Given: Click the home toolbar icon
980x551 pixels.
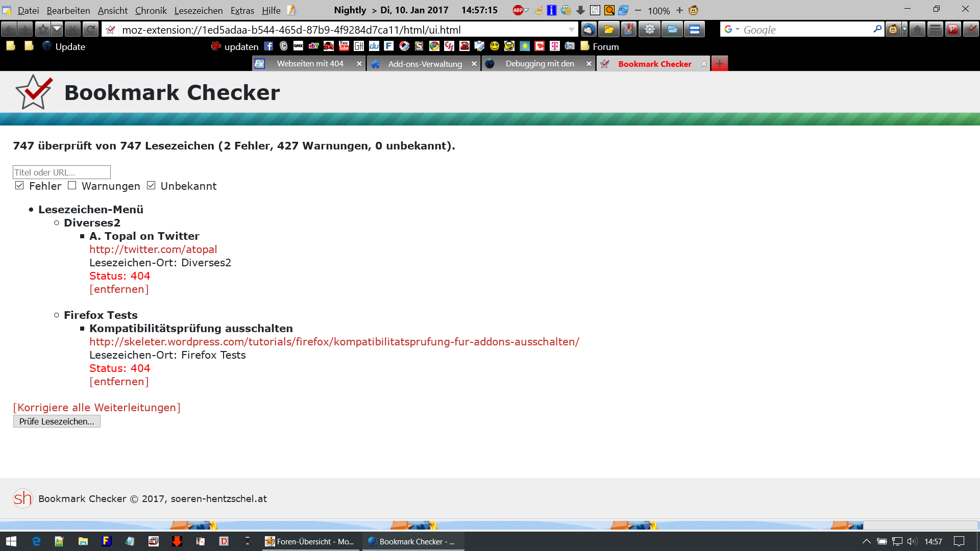Looking at the screenshot, I should (x=917, y=30).
